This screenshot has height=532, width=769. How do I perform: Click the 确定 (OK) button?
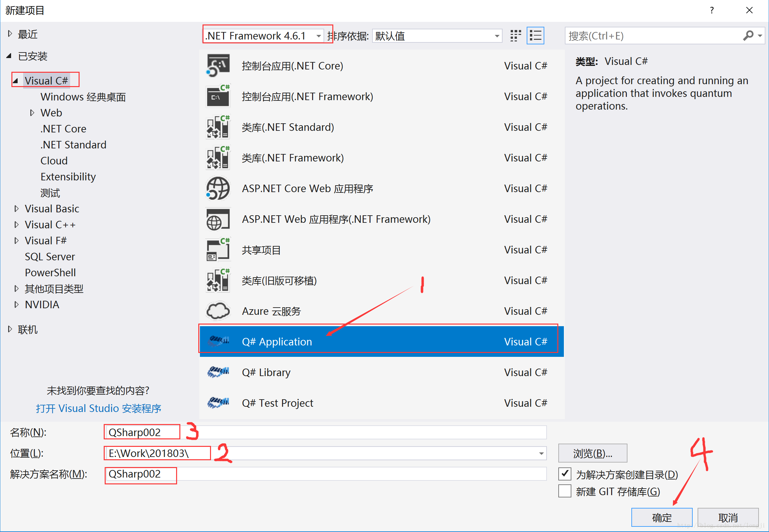click(662, 517)
